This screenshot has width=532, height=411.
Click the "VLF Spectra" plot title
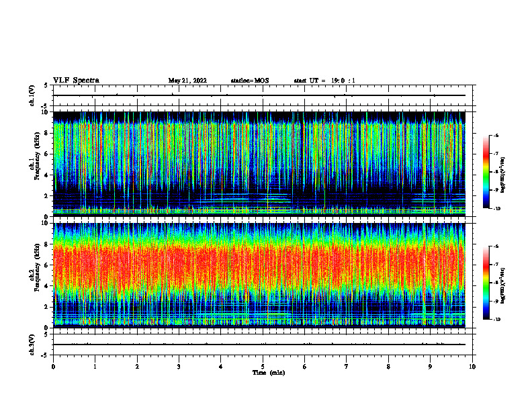[x=76, y=81]
